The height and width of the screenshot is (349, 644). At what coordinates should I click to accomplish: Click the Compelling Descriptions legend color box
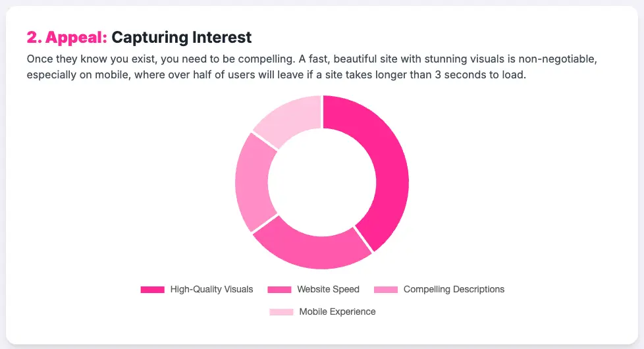click(386, 290)
